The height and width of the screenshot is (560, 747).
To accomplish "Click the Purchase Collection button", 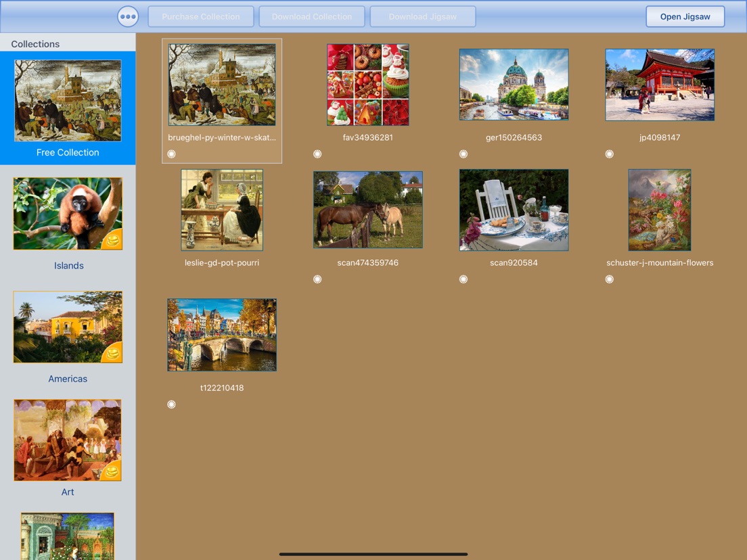I will point(200,16).
